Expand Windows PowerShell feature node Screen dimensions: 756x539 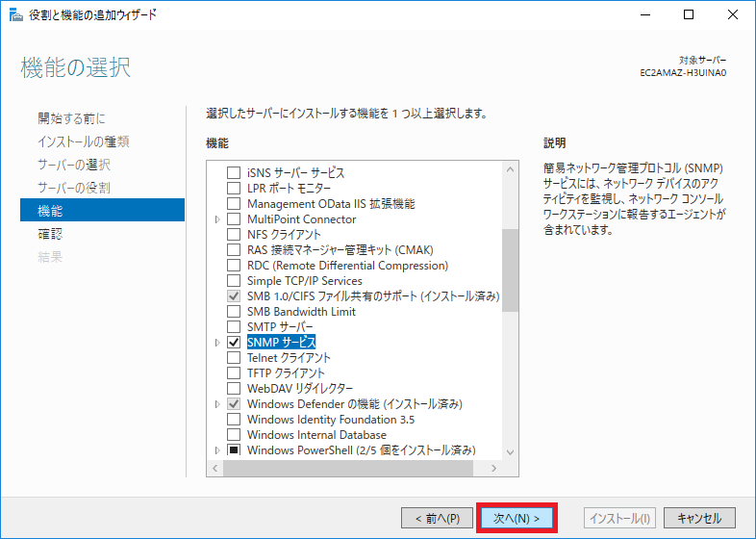coord(218,450)
